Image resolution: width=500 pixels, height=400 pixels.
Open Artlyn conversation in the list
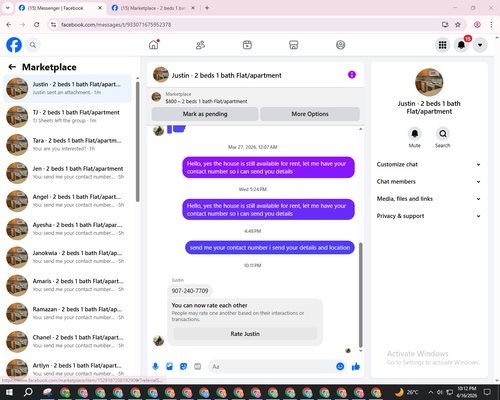[x=67, y=369]
